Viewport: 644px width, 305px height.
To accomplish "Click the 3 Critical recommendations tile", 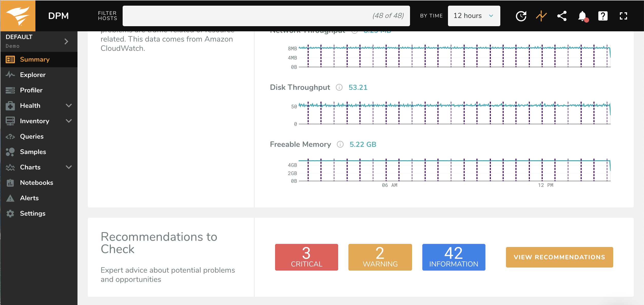I will [x=306, y=257].
